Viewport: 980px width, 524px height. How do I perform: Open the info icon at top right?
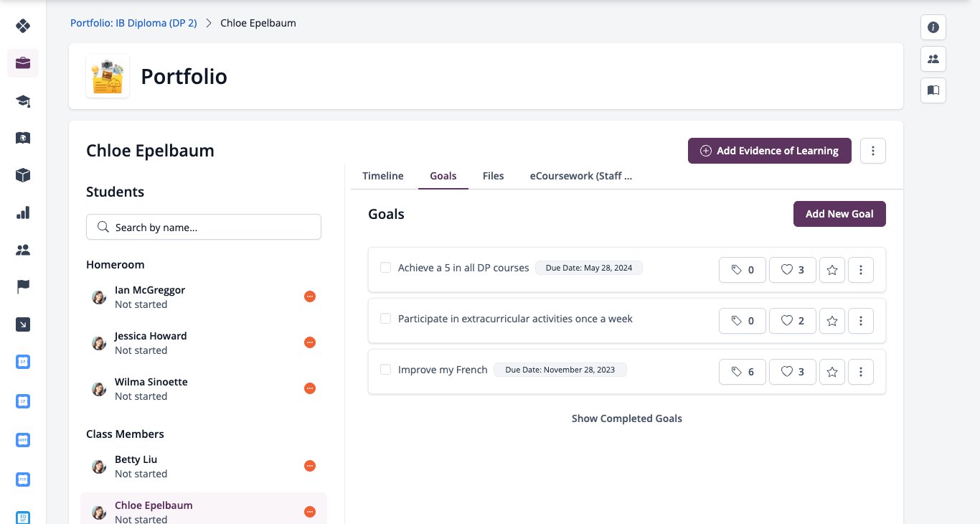(933, 27)
